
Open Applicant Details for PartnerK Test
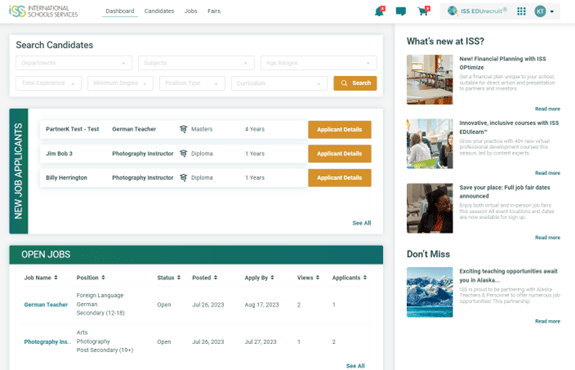tap(340, 129)
